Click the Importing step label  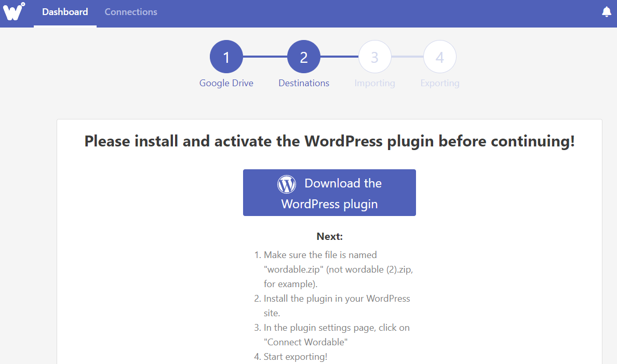pos(374,83)
